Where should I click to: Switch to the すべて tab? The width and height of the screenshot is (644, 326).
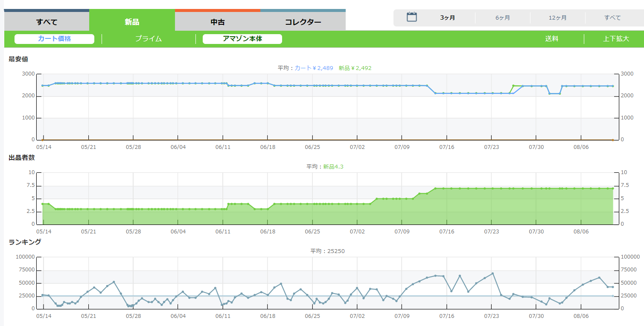click(47, 22)
